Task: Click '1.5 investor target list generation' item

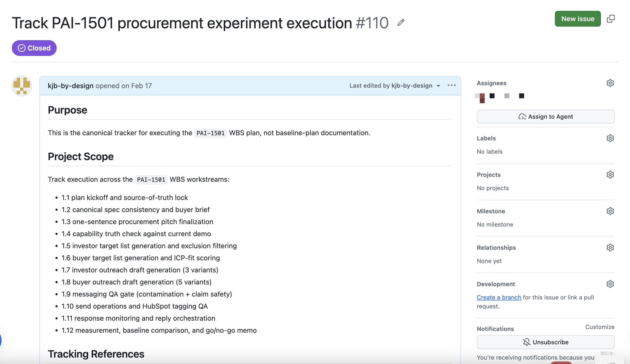Action: click(x=149, y=246)
